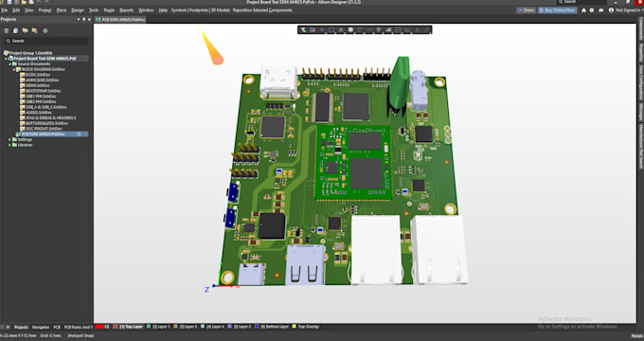Select [1] Top Layer tab

(x=128, y=327)
